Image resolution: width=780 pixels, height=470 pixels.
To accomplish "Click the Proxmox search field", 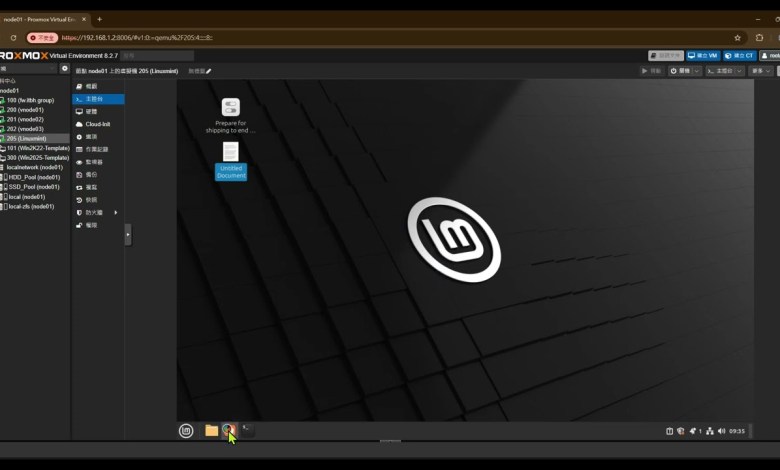I will [157, 56].
